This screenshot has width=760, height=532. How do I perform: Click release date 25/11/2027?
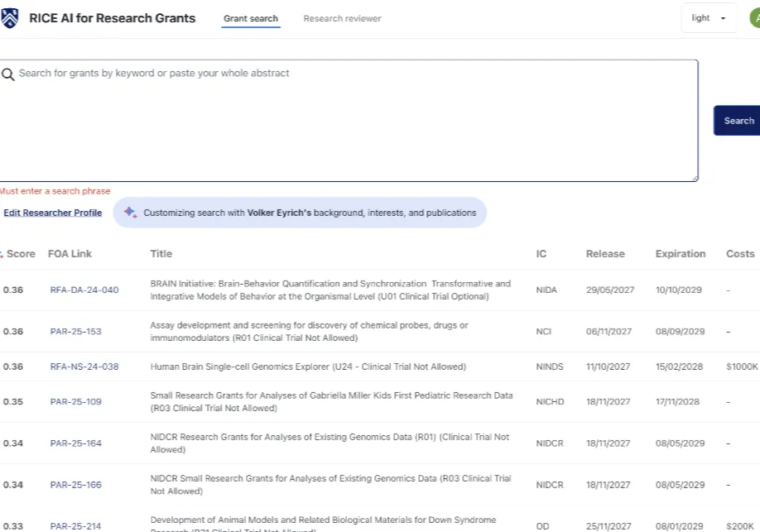pos(608,526)
